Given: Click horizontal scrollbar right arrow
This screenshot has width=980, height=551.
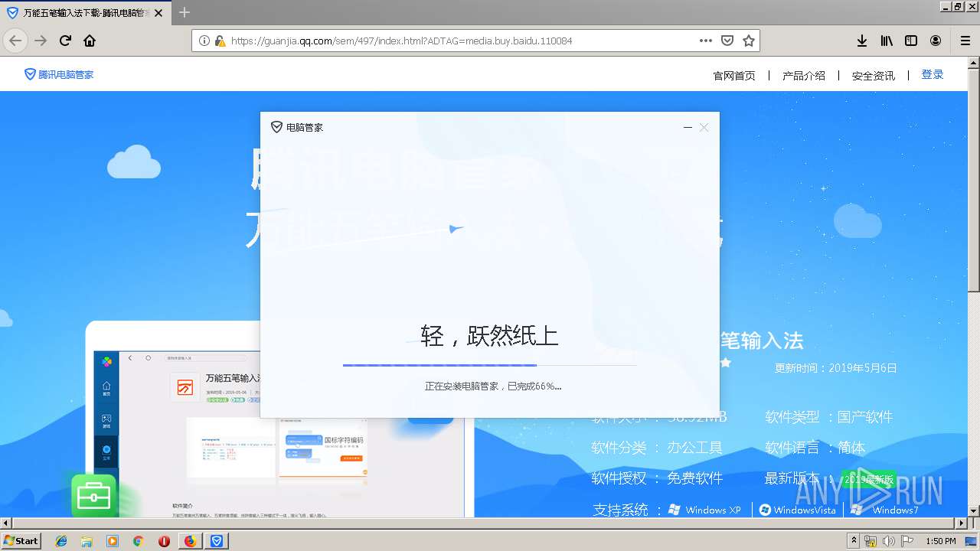Looking at the screenshot, I should [x=962, y=523].
